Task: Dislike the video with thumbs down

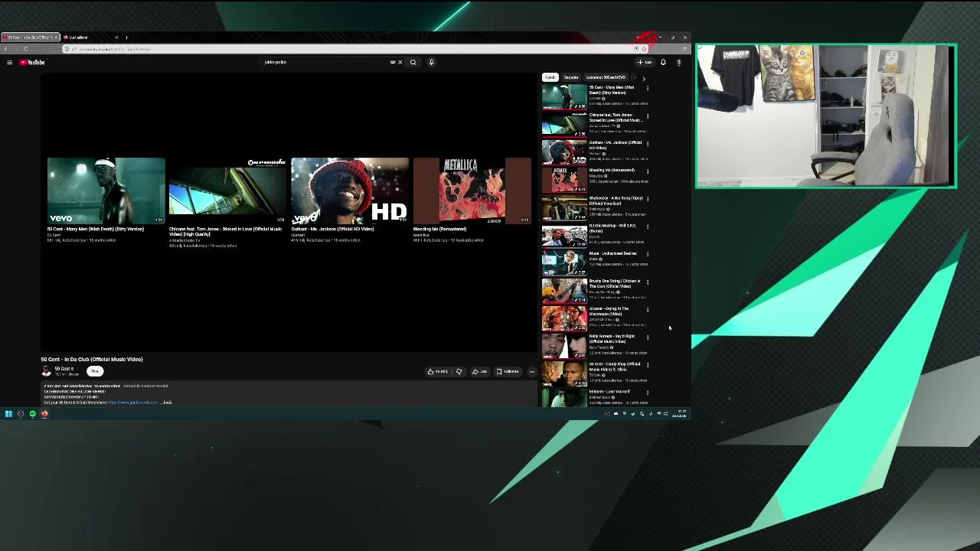Action: coord(459,372)
